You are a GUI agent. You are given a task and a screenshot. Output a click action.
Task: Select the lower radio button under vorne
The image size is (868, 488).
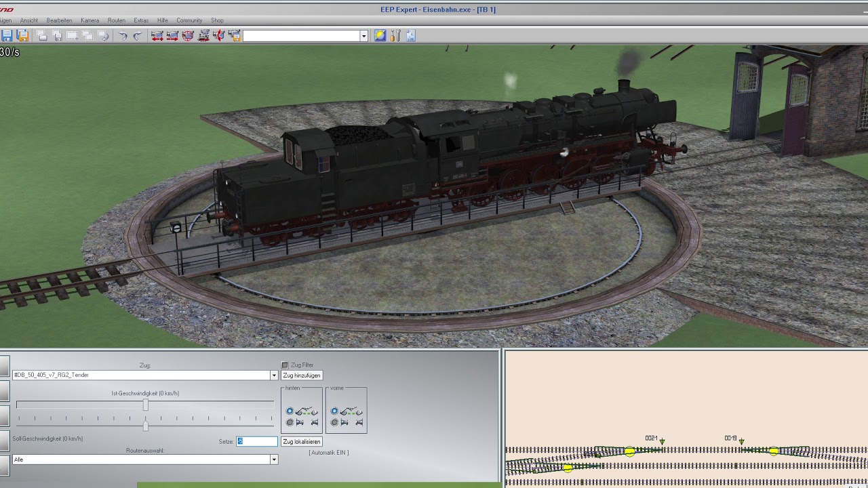pyautogui.click(x=334, y=422)
